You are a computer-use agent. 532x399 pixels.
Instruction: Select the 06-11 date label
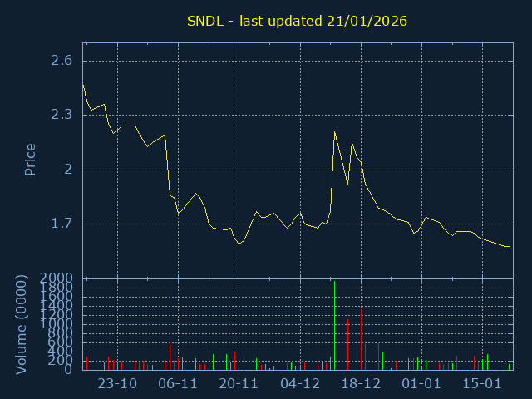(x=178, y=384)
